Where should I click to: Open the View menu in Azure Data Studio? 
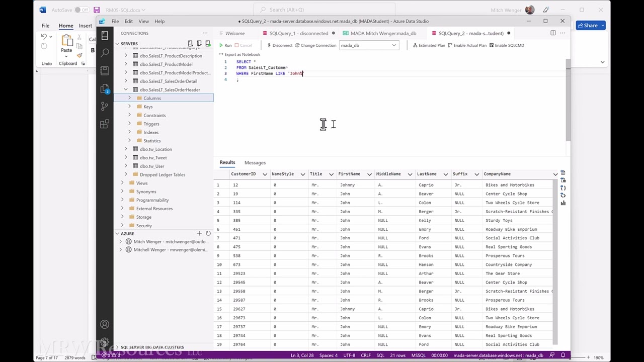143,21
